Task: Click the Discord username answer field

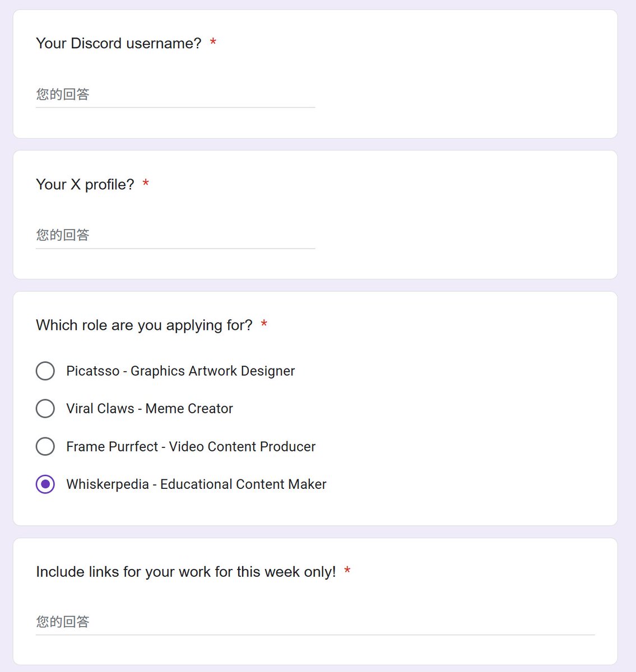Action: (x=175, y=95)
